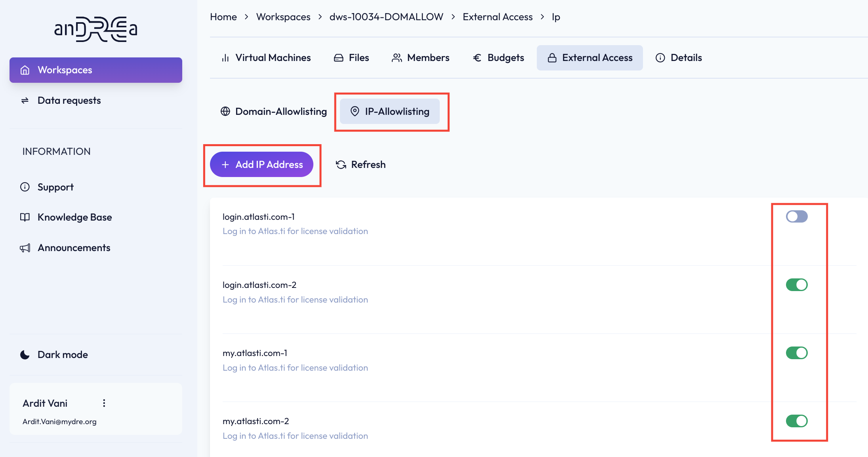Click the anDREa logo

96,29
